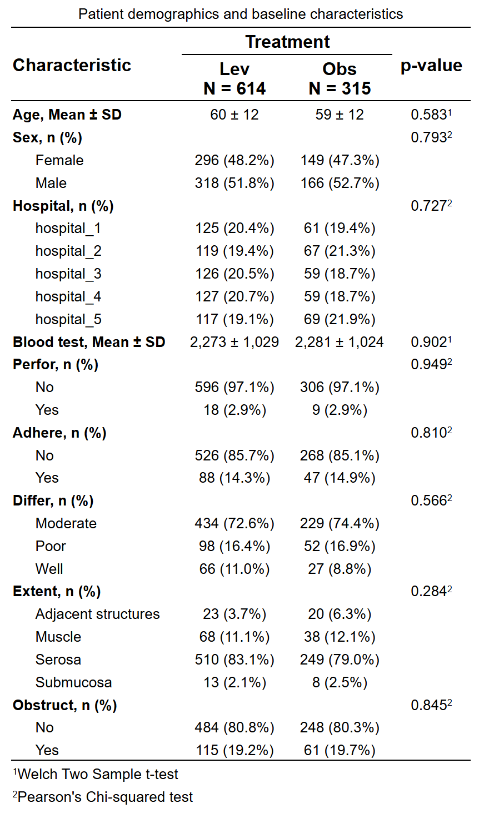Click the Differ Moderate row label
504x813 pixels.
point(66,523)
